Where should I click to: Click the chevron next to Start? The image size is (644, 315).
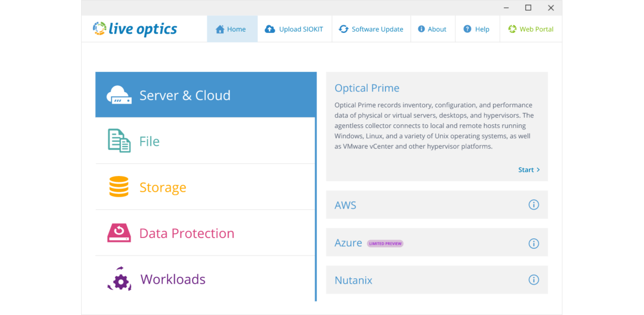[x=538, y=170]
